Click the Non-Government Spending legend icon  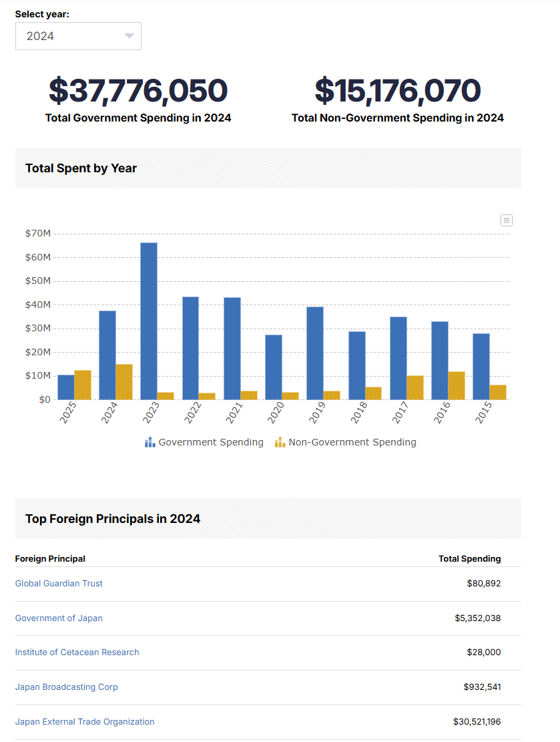[280, 442]
